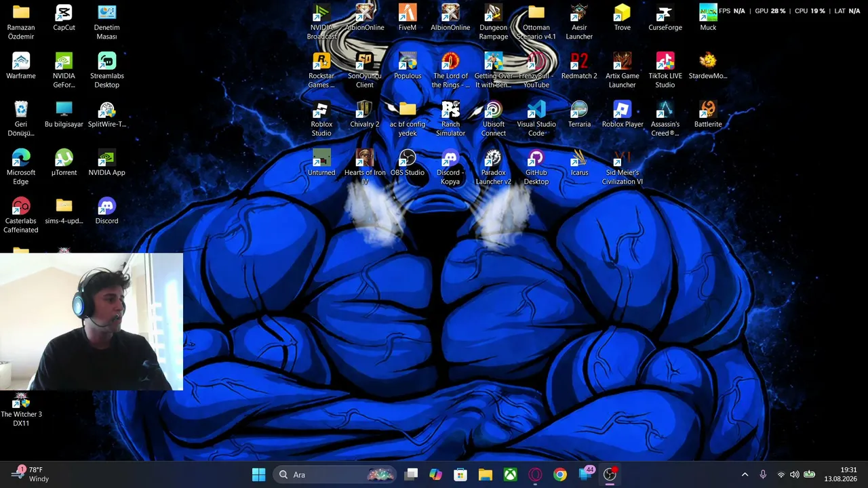This screenshot has height=488, width=868.
Task: Select the µTorrent desktop icon
Action: (x=64, y=163)
